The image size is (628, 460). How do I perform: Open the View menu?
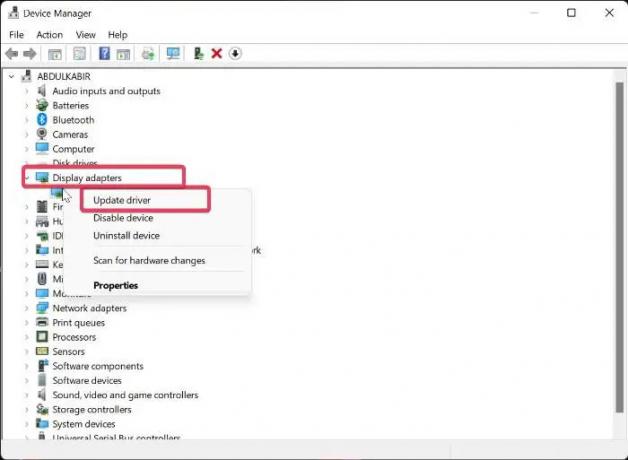pyautogui.click(x=86, y=35)
